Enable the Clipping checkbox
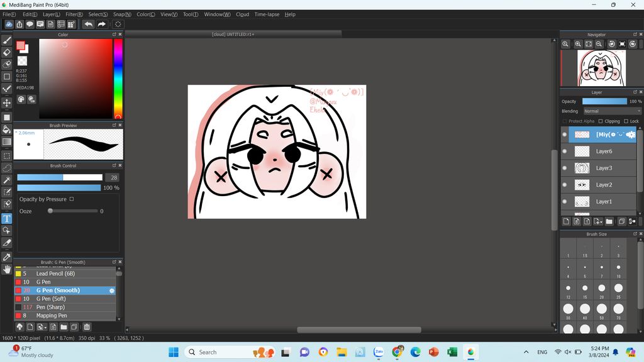Image resolution: width=644 pixels, height=362 pixels. (x=601, y=121)
